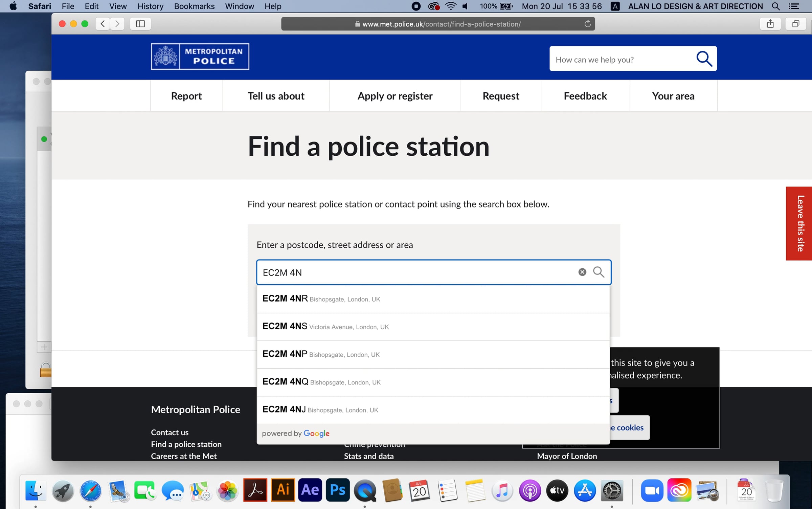Open the Apply or register menu
The image size is (812, 509).
pos(395,96)
